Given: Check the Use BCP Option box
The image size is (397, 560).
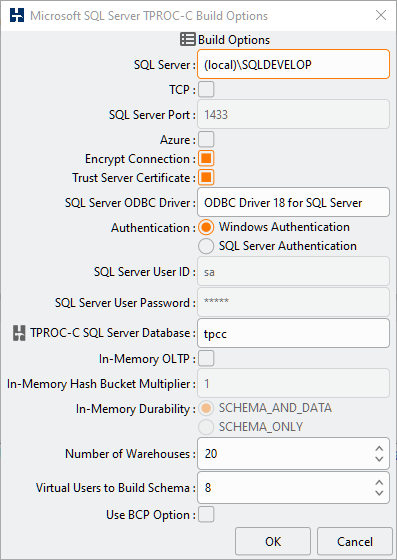Looking at the screenshot, I should pyautogui.click(x=206, y=514).
